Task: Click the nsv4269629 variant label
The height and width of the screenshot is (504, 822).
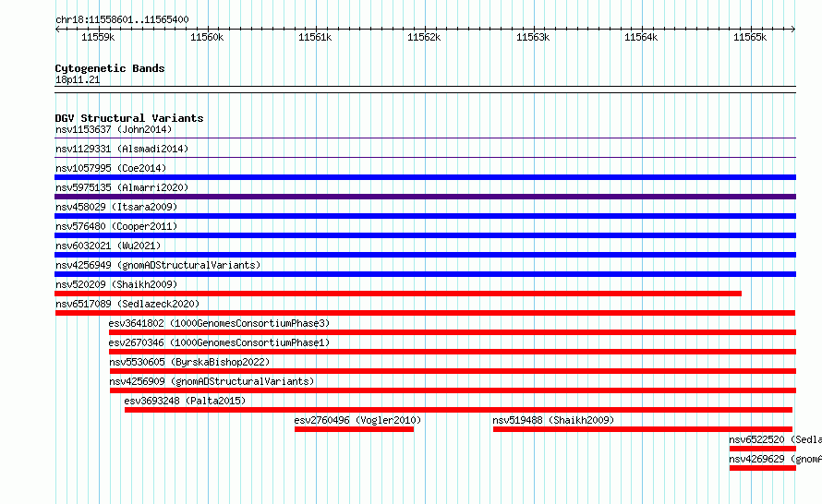Action: point(775,459)
